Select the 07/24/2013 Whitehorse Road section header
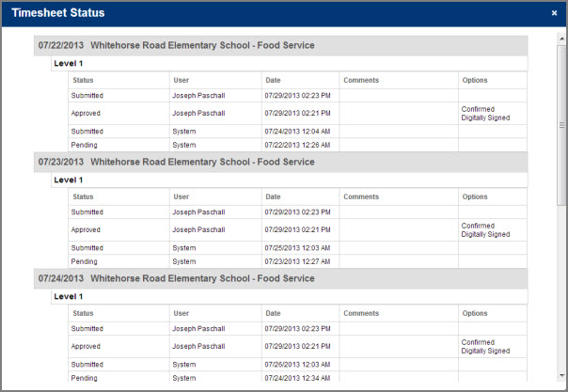Image resolution: width=568 pixels, height=392 pixels. point(176,278)
